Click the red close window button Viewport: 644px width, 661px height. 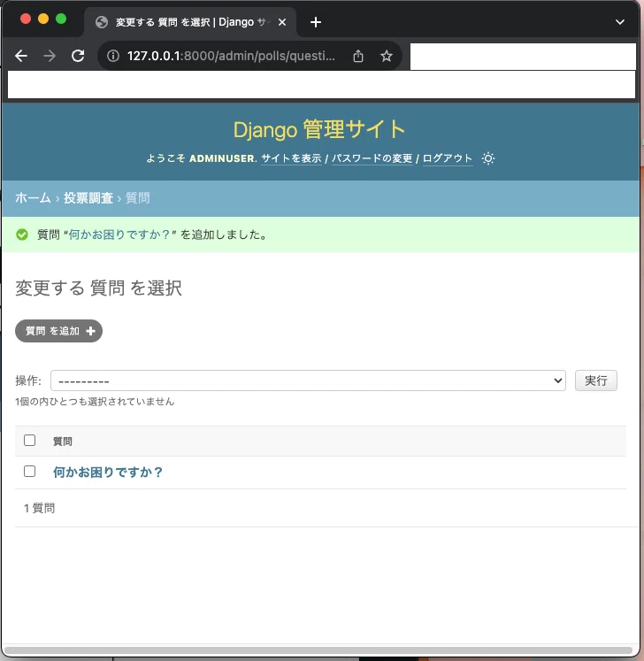26,19
